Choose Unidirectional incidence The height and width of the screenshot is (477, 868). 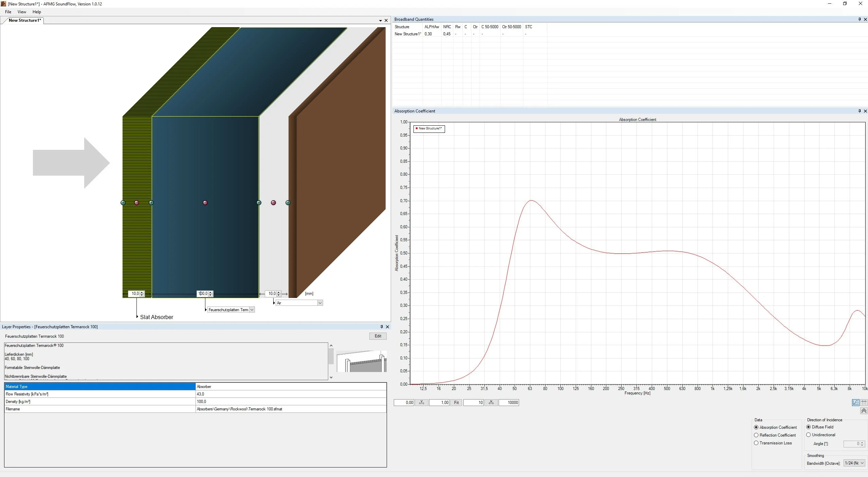pos(821,435)
